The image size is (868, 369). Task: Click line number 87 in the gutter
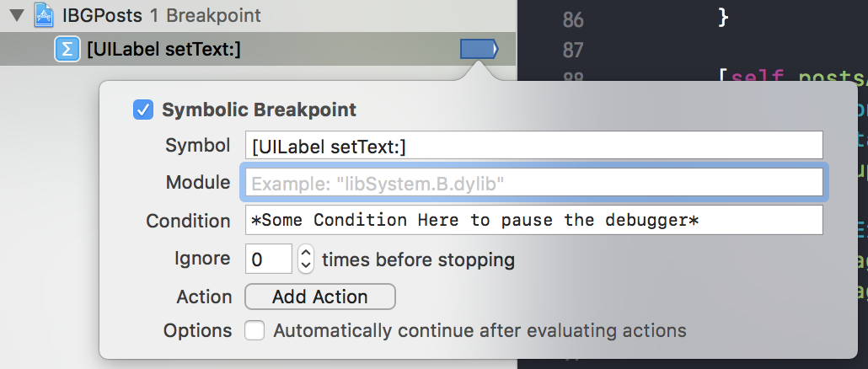pos(573,51)
